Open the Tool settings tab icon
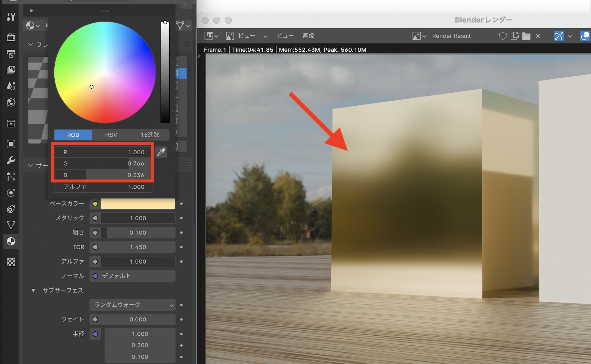Screen dimensions: 591x364 (x=11, y=17)
